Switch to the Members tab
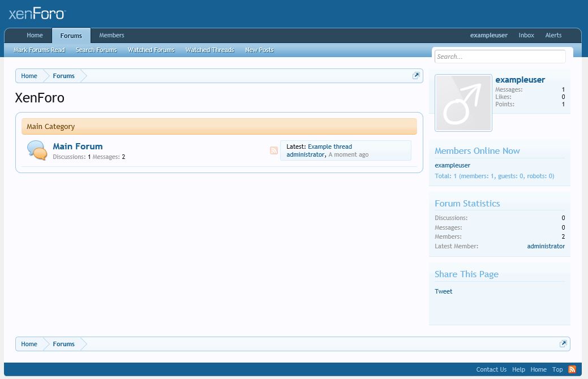Screen dimensions: 588x379 [111, 35]
